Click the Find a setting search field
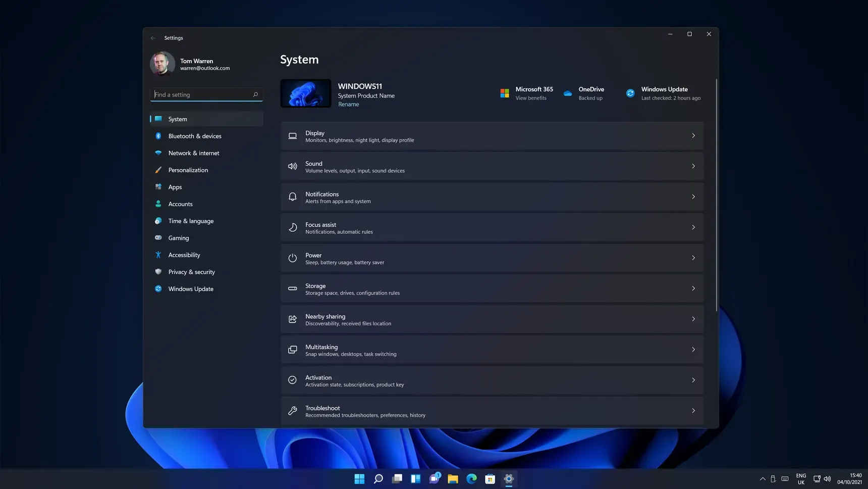The image size is (868, 489). (202, 94)
